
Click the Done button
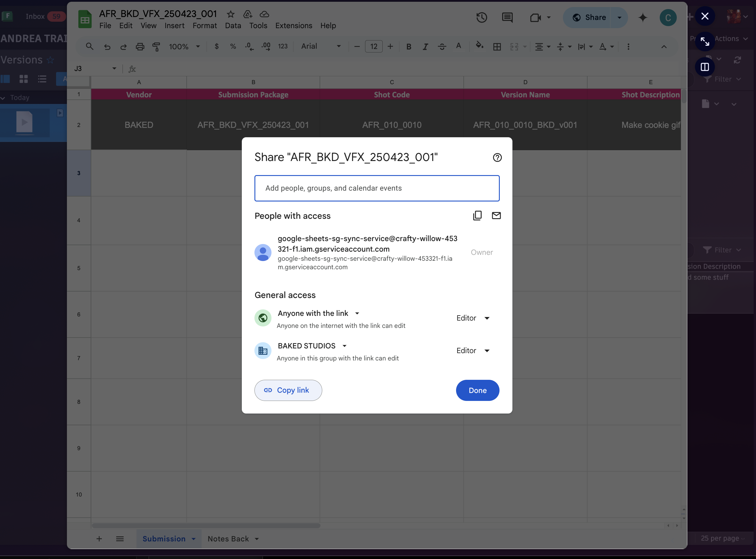477,390
